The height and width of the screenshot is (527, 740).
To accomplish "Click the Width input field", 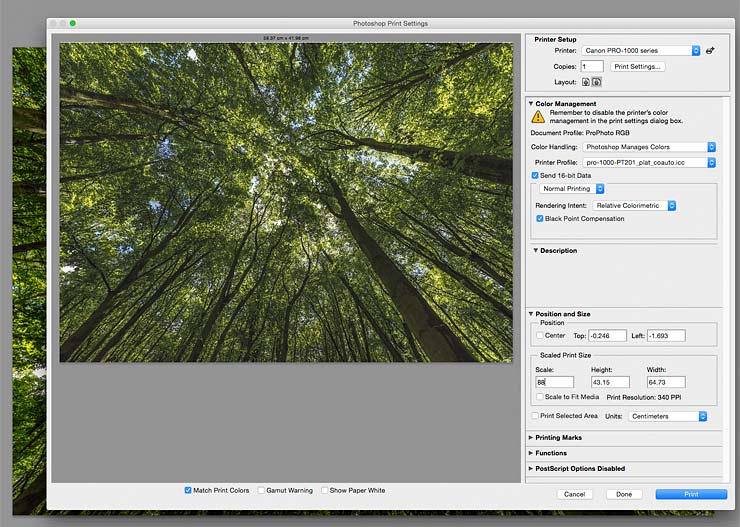I will pos(666,382).
